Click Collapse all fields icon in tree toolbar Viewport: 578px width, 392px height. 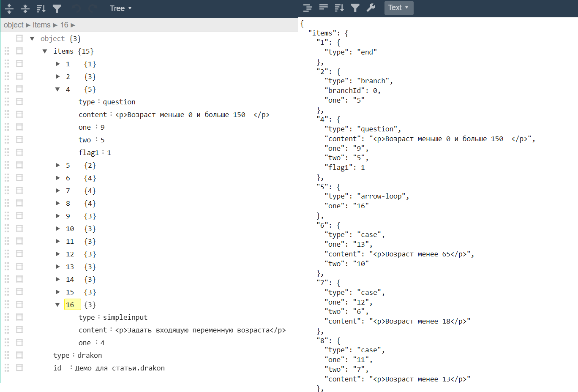25,8
